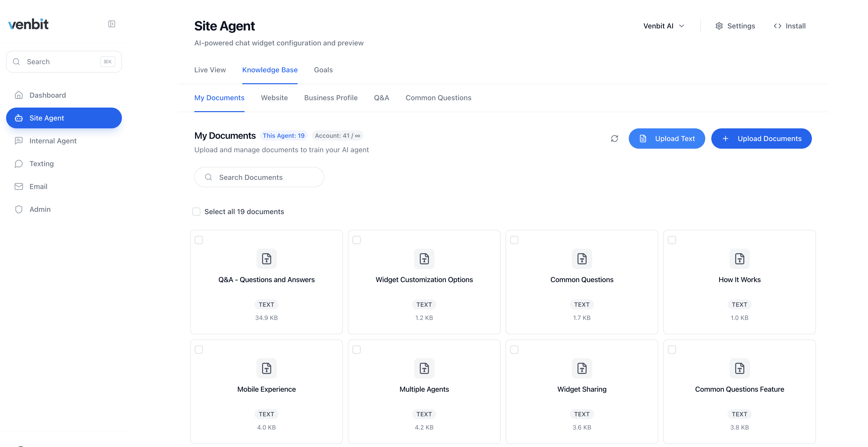
Task: Switch to the Knowledge Base tab
Action: coord(270,70)
